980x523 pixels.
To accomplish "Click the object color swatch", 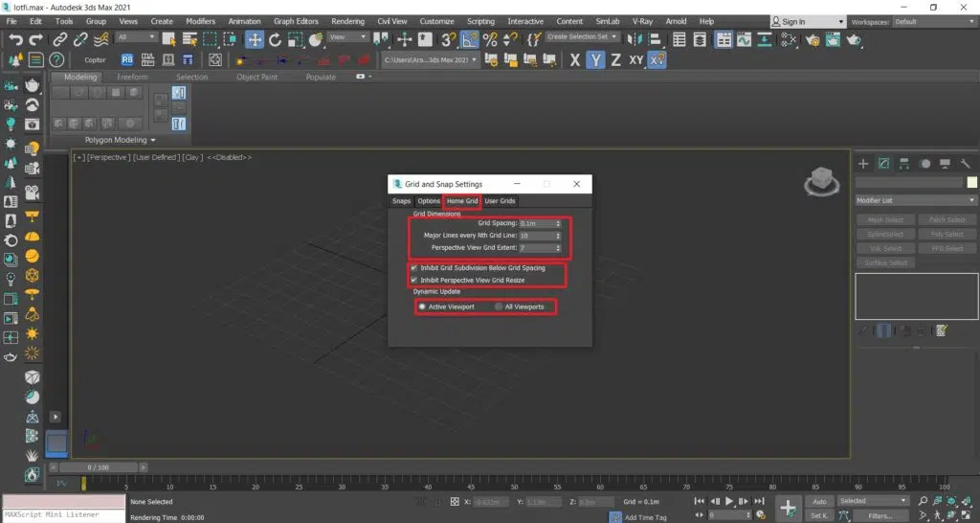I will click(x=972, y=182).
